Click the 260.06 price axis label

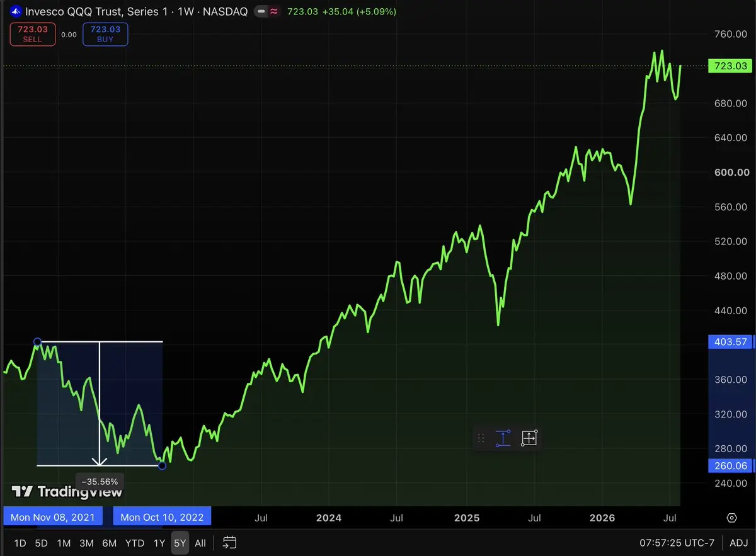click(x=731, y=465)
